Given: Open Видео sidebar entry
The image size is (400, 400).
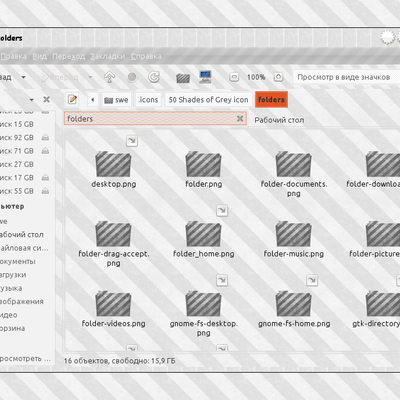Looking at the screenshot, I should (x=9, y=315).
